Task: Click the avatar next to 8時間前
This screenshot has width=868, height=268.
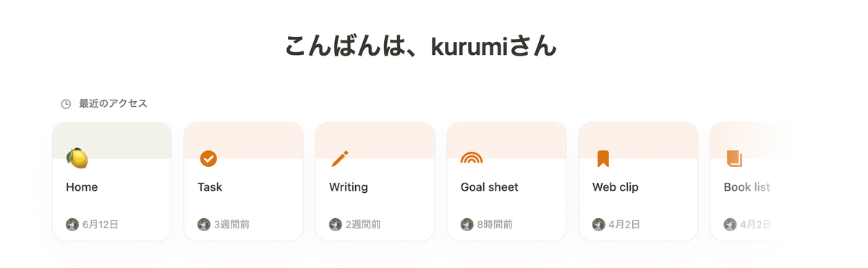Action: (x=467, y=225)
